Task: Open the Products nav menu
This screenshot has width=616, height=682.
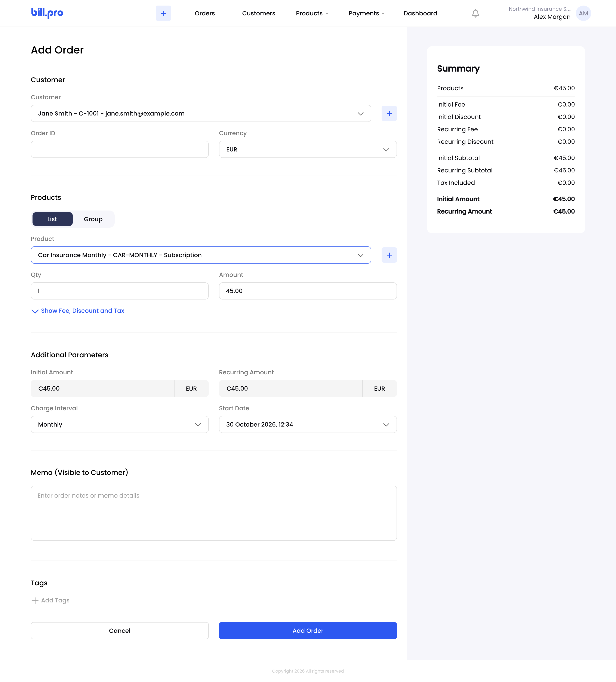Action: point(312,13)
